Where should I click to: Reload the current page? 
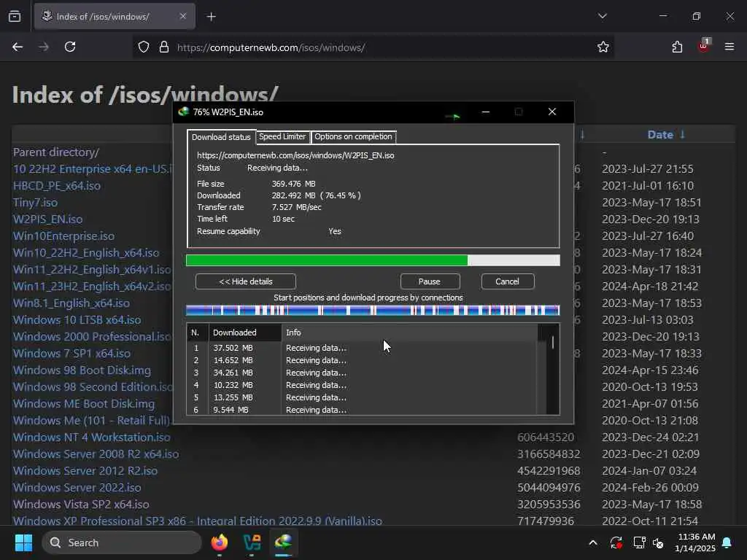click(x=70, y=47)
